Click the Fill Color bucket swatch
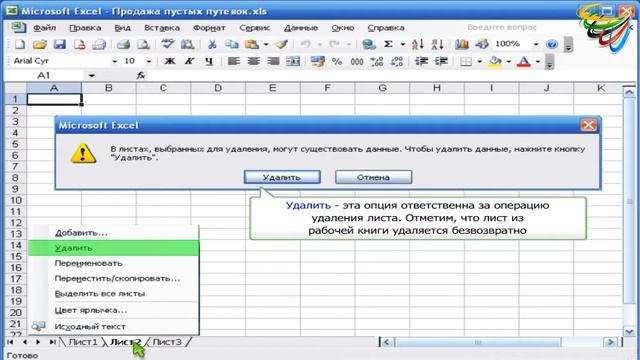This screenshot has width=640, height=360. 495,62
